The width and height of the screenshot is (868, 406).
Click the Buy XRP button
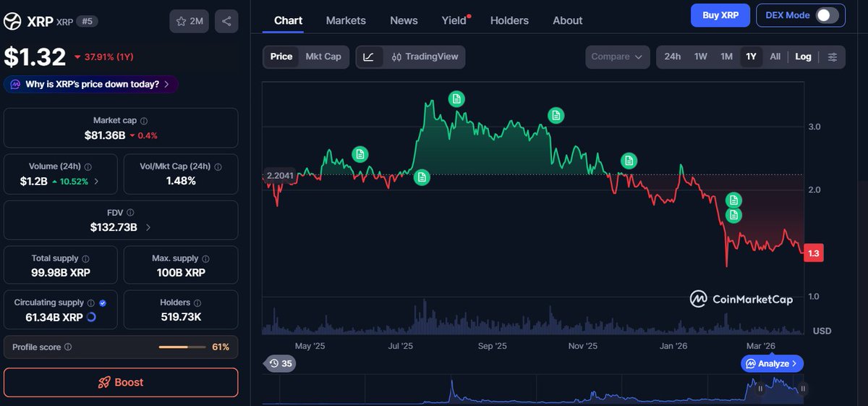click(720, 15)
